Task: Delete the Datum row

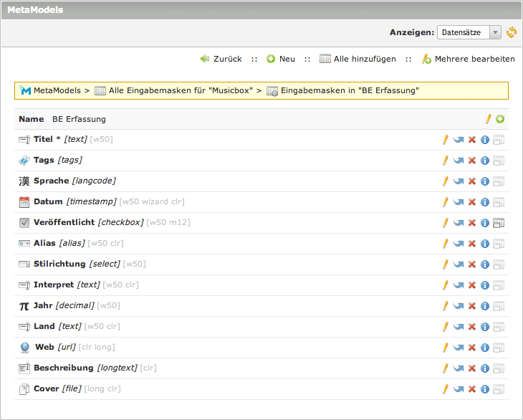Action: pos(471,202)
